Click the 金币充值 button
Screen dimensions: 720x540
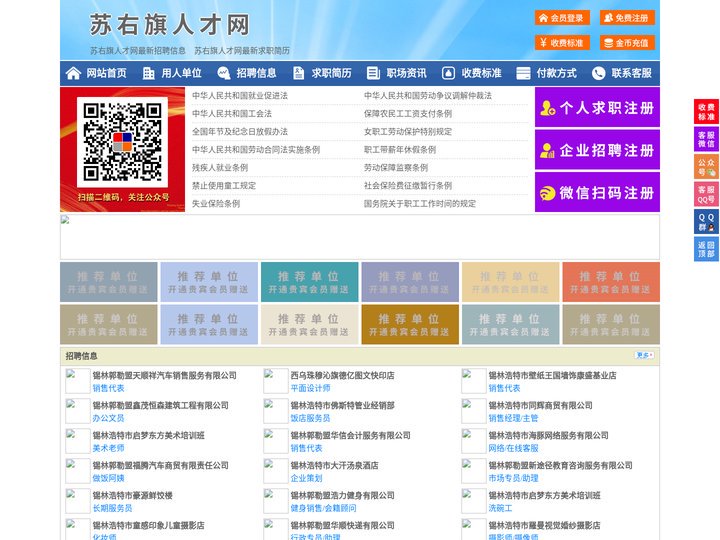627,43
